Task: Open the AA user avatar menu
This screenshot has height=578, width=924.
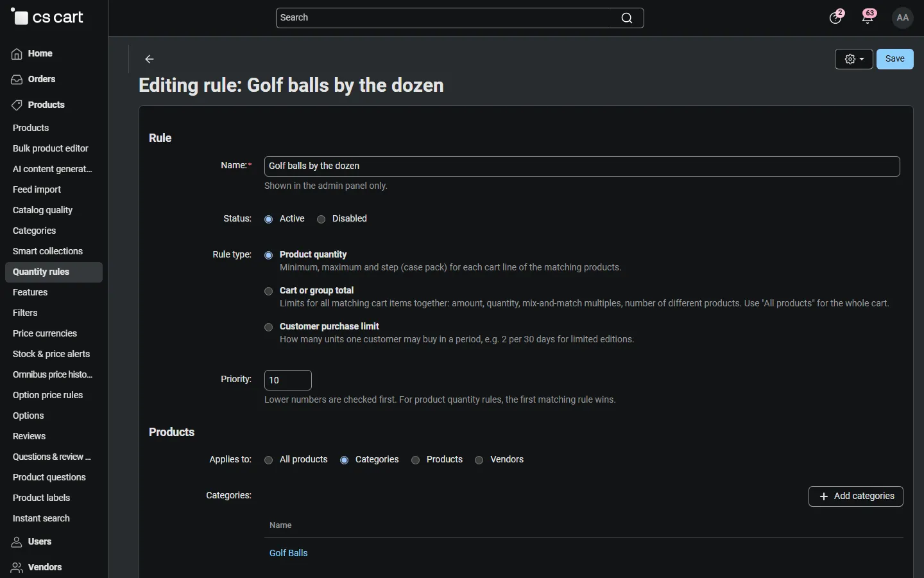Action: 903,18
